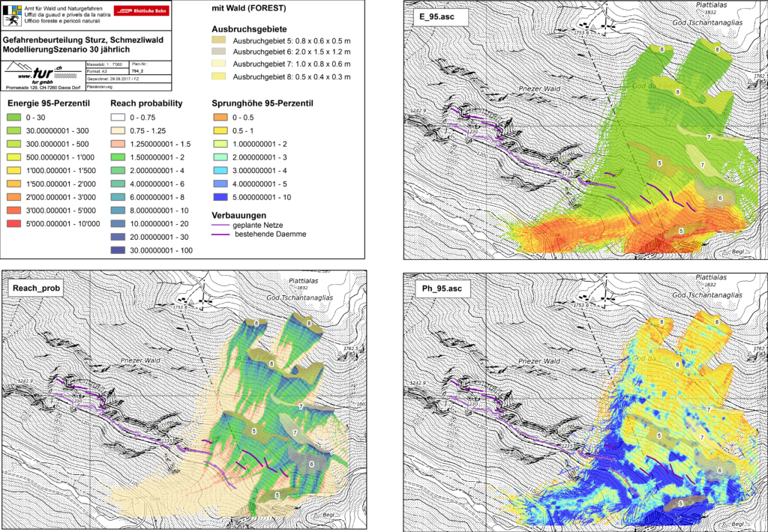Click the 'Reach probability' legend heading
This screenshot has height=532, width=768.
(146, 103)
